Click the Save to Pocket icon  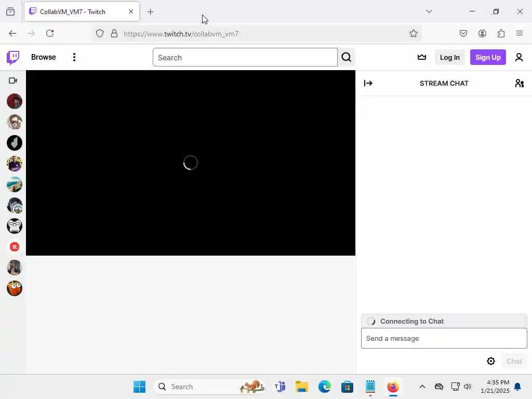(463, 33)
